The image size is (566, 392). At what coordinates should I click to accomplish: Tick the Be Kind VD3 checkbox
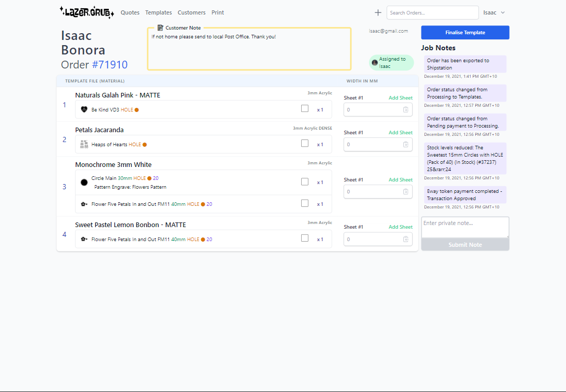tap(305, 108)
